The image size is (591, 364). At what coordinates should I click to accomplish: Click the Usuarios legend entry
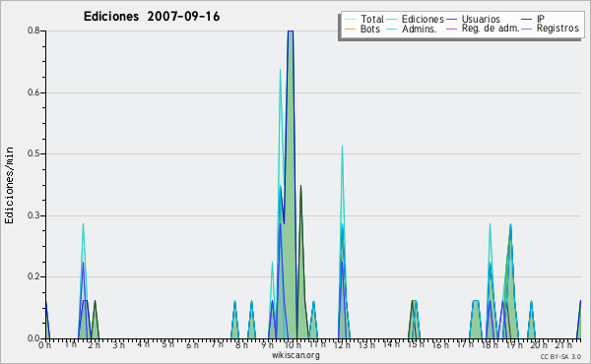[474, 19]
